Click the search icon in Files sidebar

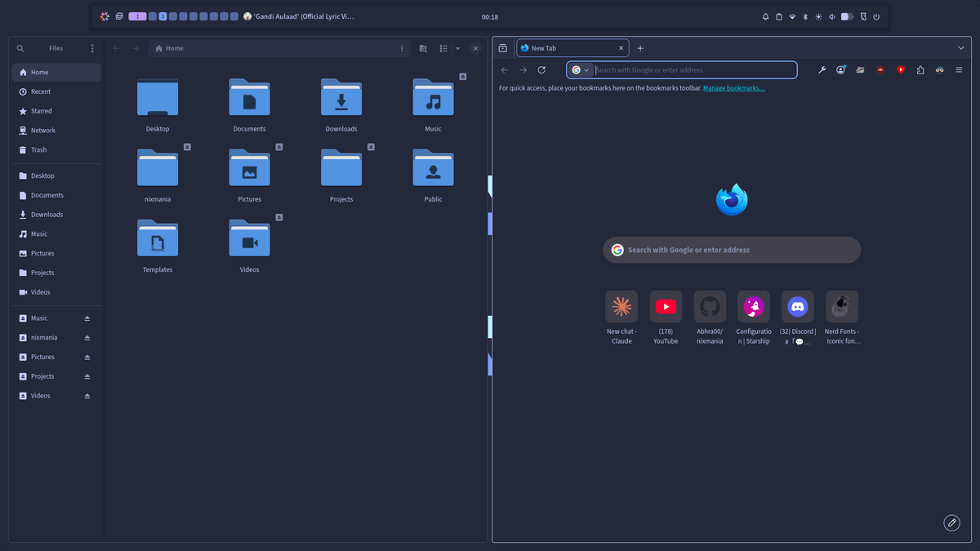(x=20, y=48)
